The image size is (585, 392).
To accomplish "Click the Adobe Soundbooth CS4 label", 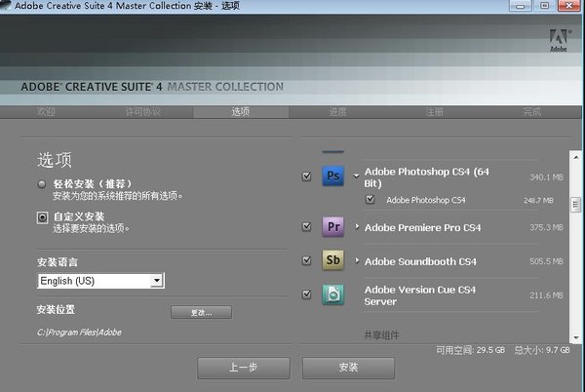I will tap(420, 261).
